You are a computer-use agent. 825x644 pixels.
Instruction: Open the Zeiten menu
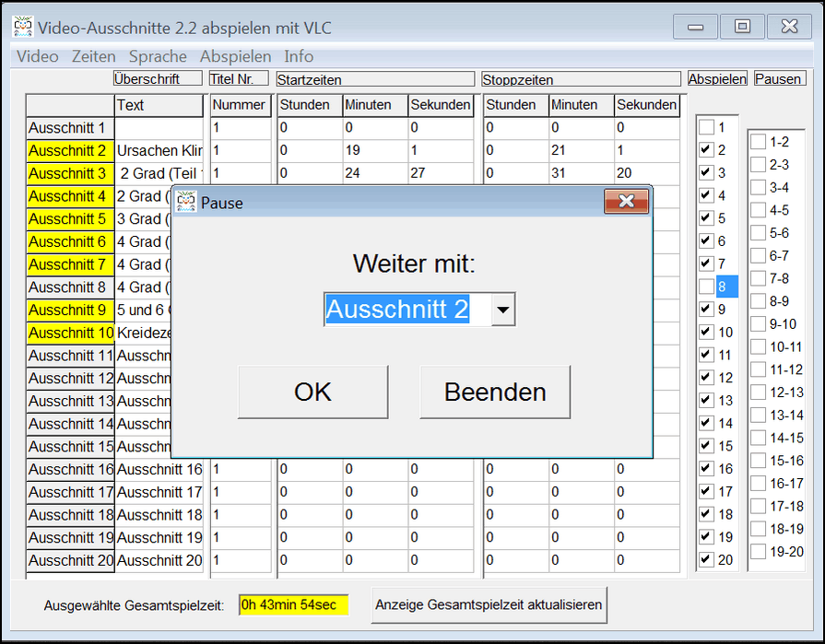pyautogui.click(x=93, y=56)
